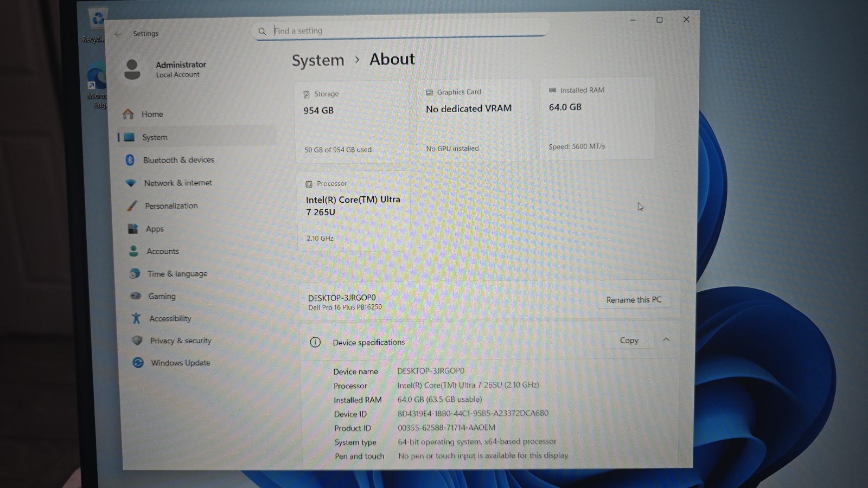Open the Microsoft Edge desktop shortcut
Viewport: 868px width, 488px height.
point(98,86)
